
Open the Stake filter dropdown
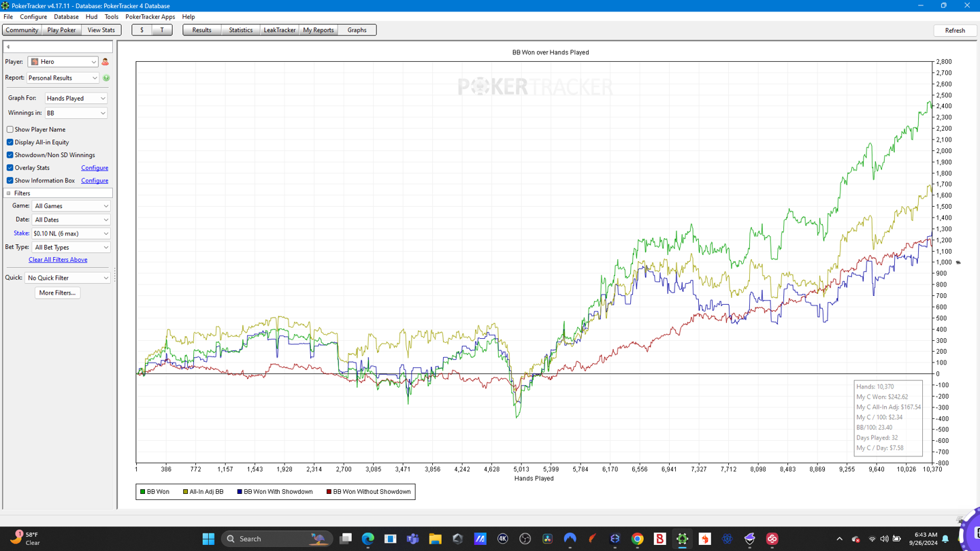coord(71,233)
